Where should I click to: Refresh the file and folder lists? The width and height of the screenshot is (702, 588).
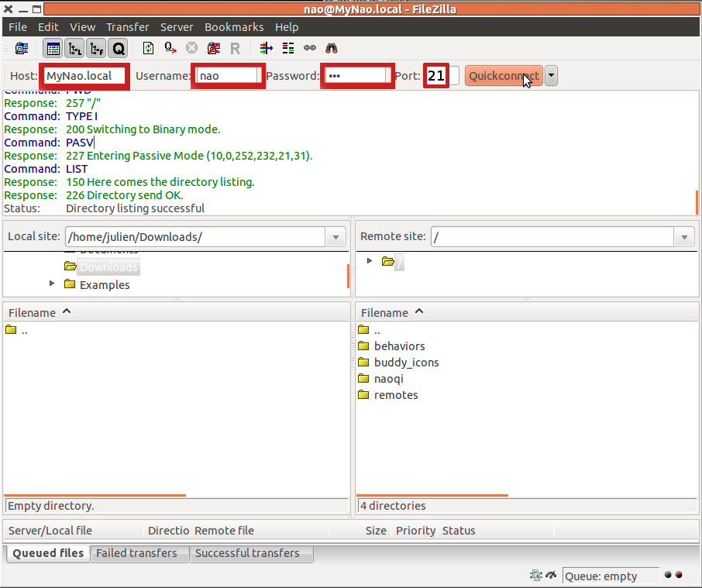click(x=148, y=48)
